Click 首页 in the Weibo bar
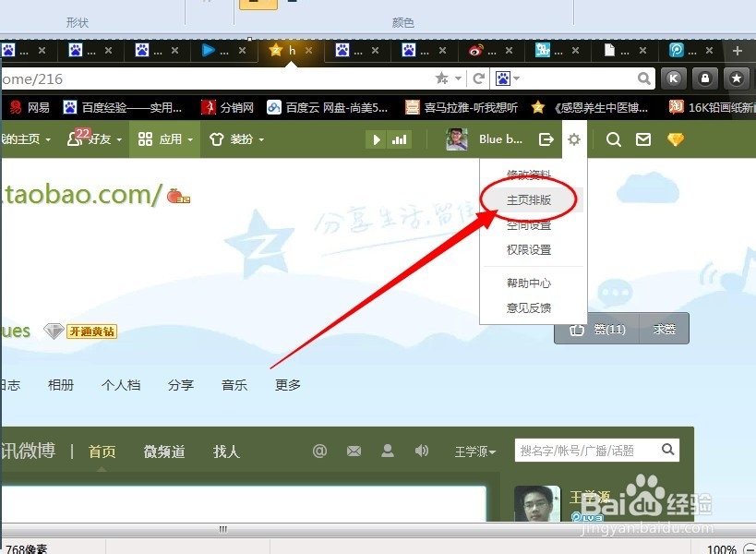 point(102,452)
